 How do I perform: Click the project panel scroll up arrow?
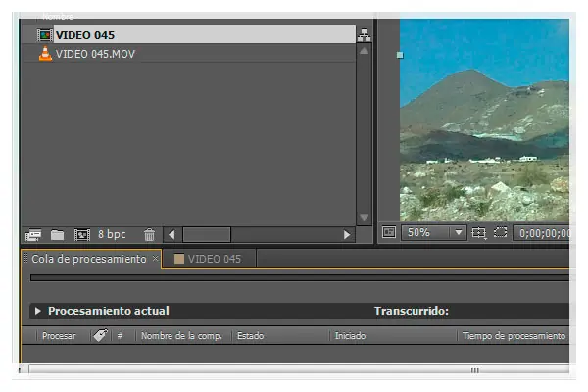coord(364,51)
